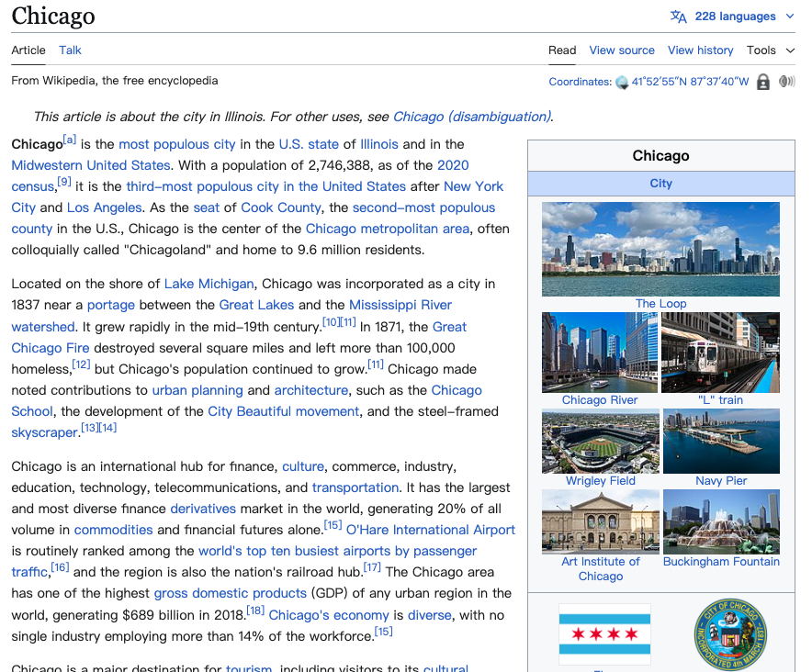Open the "L" train caption link
The height and width of the screenshot is (672, 812).
(720, 400)
